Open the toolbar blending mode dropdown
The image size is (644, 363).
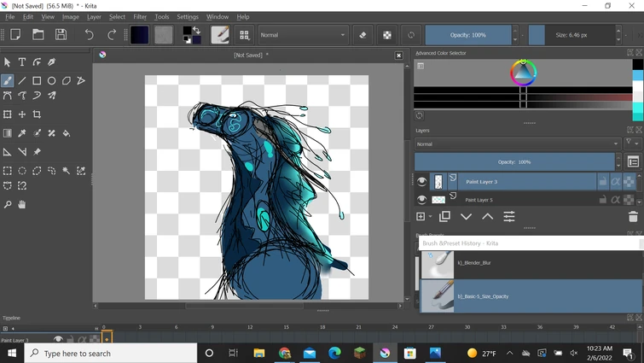click(303, 35)
